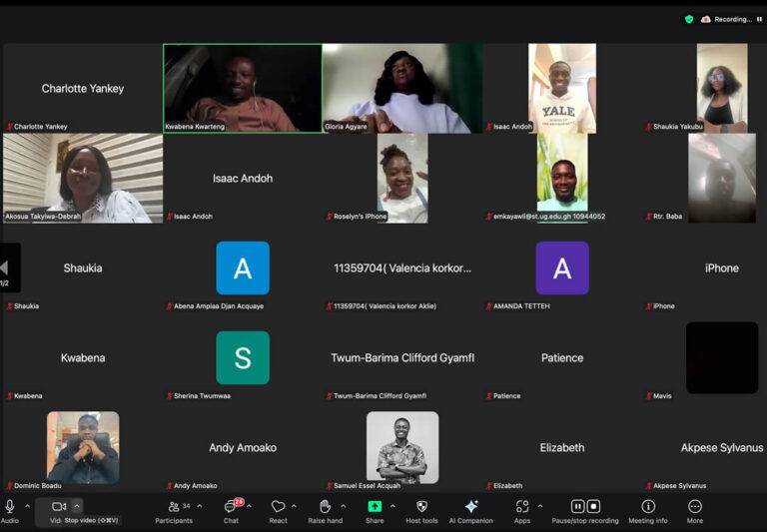
Task: Stop video using the camera button
Action: click(59, 507)
